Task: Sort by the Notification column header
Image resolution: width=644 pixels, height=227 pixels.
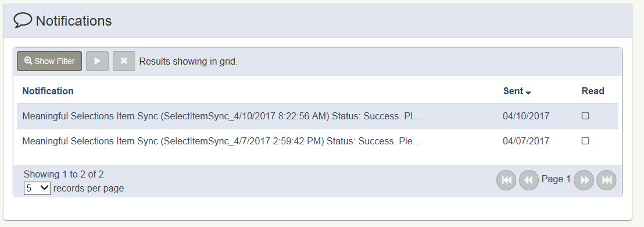Action: pyautogui.click(x=48, y=91)
